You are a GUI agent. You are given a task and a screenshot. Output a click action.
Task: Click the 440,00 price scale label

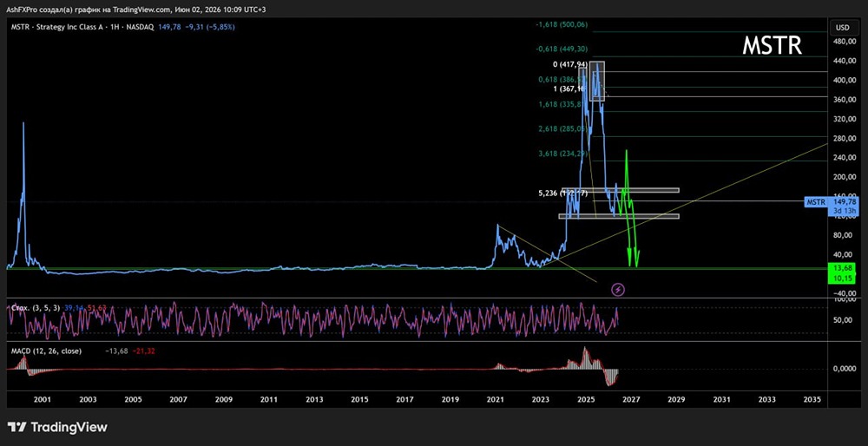843,61
